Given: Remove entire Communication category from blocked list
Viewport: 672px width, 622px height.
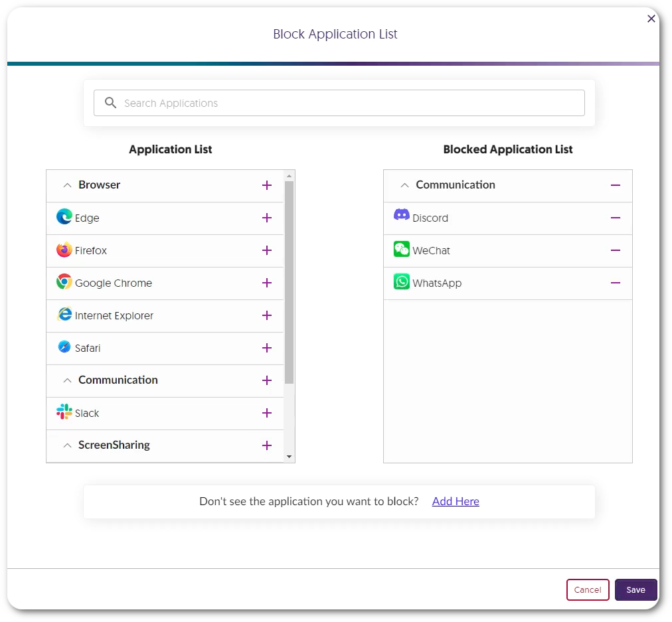Looking at the screenshot, I should pyautogui.click(x=615, y=185).
